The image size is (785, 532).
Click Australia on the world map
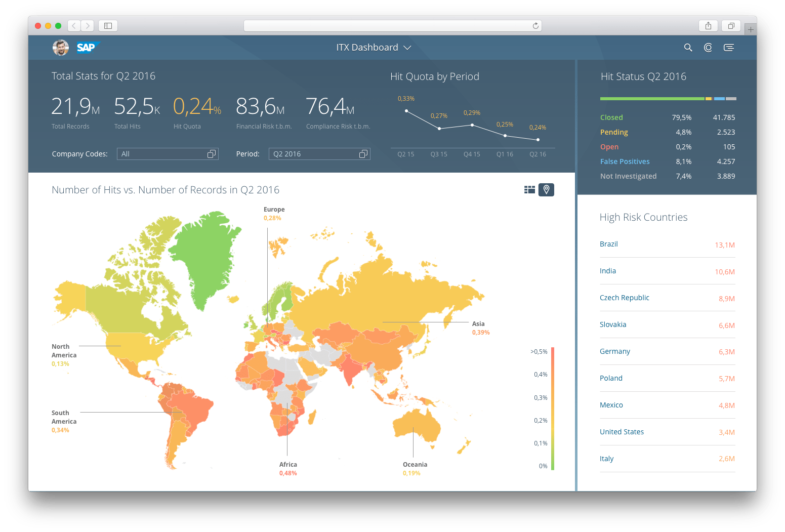click(x=417, y=426)
